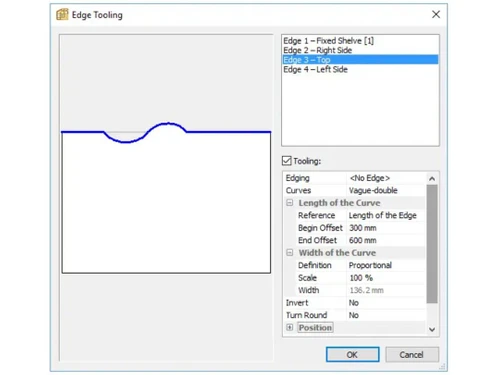Image resolution: width=500 pixels, height=375 pixels.
Task: Click the Edge Tooling dialog title icon
Action: coord(62,15)
